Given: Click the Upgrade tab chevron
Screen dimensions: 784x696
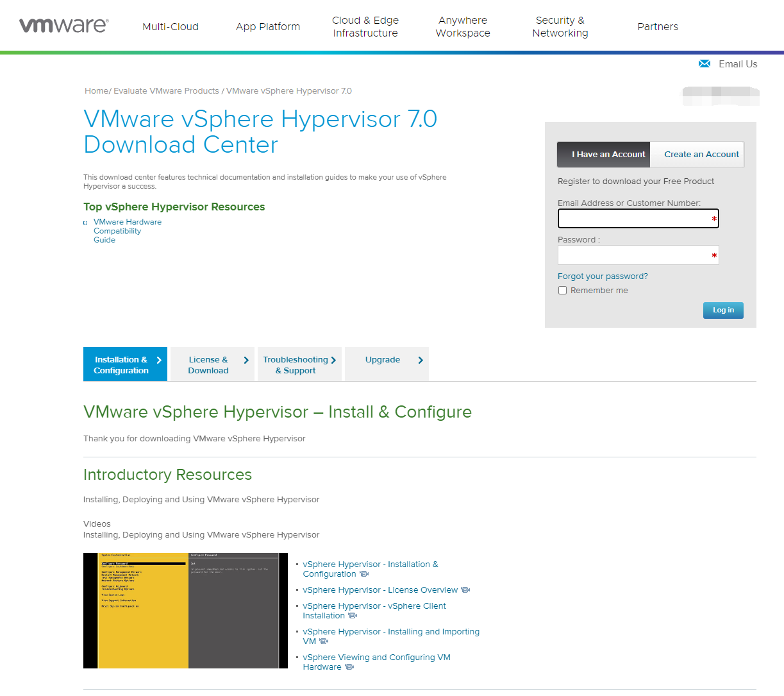Looking at the screenshot, I should point(421,361).
